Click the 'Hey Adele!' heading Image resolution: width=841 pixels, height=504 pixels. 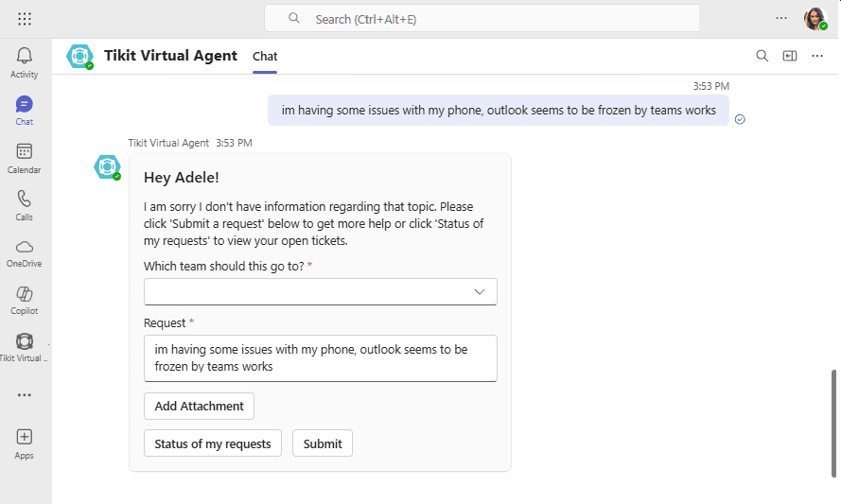182,178
